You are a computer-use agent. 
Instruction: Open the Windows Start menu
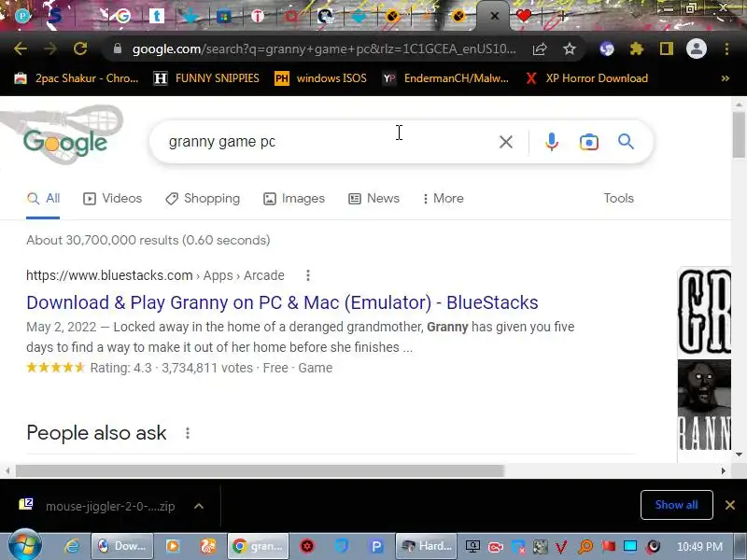click(x=25, y=546)
